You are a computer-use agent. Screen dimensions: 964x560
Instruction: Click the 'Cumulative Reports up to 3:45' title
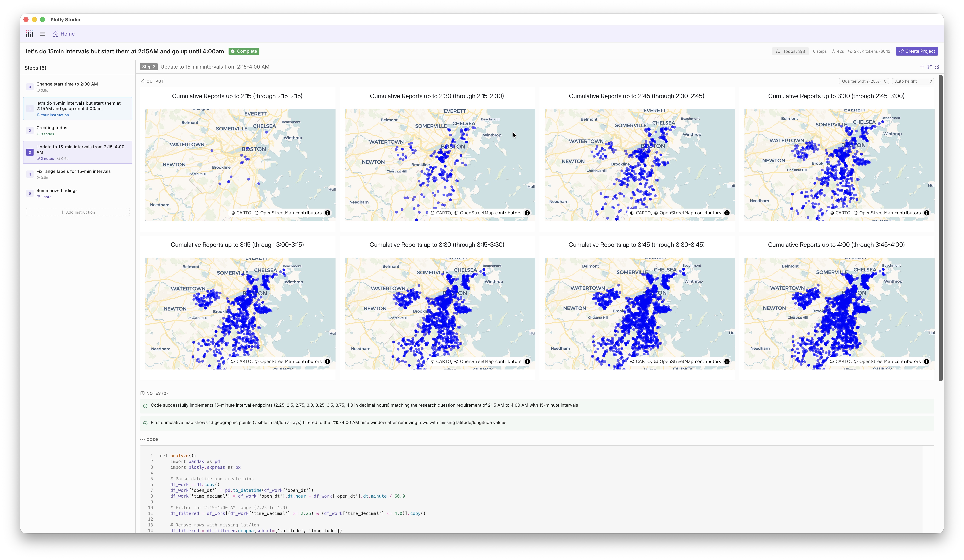click(x=636, y=245)
